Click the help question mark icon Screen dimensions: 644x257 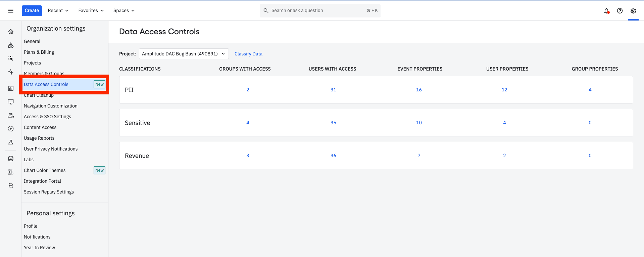[x=620, y=11]
